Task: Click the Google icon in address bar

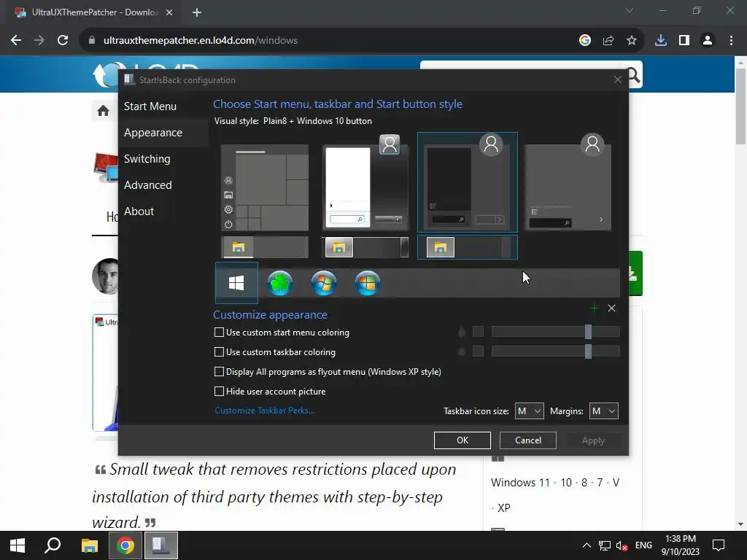Action: 585,41
